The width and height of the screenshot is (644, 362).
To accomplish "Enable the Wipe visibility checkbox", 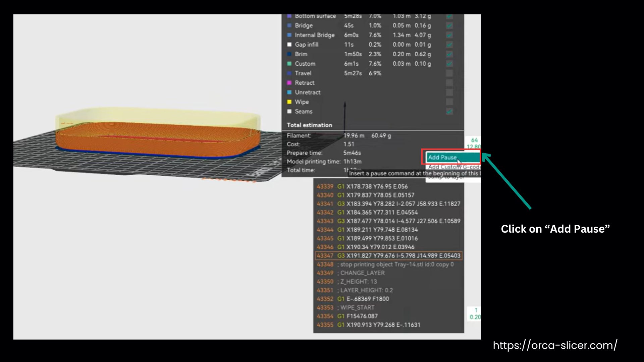I will (449, 102).
